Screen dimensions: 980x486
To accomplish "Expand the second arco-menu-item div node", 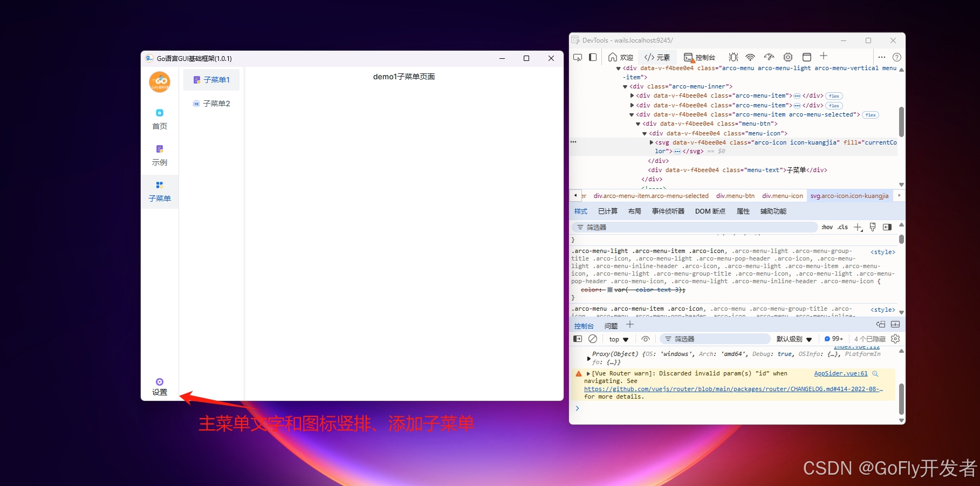I will pos(632,105).
